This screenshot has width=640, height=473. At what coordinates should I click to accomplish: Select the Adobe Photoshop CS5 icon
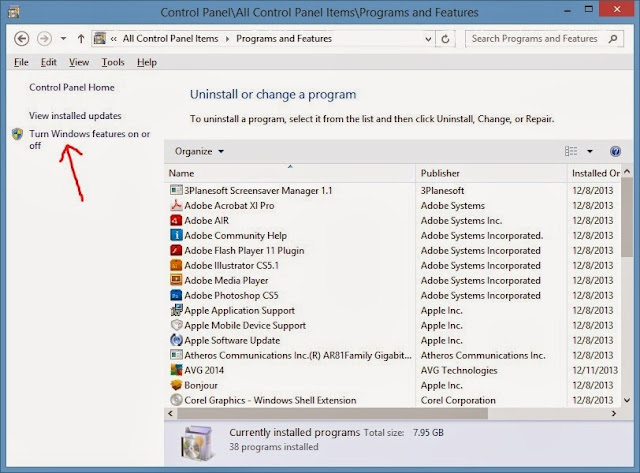[x=176, y=295]
